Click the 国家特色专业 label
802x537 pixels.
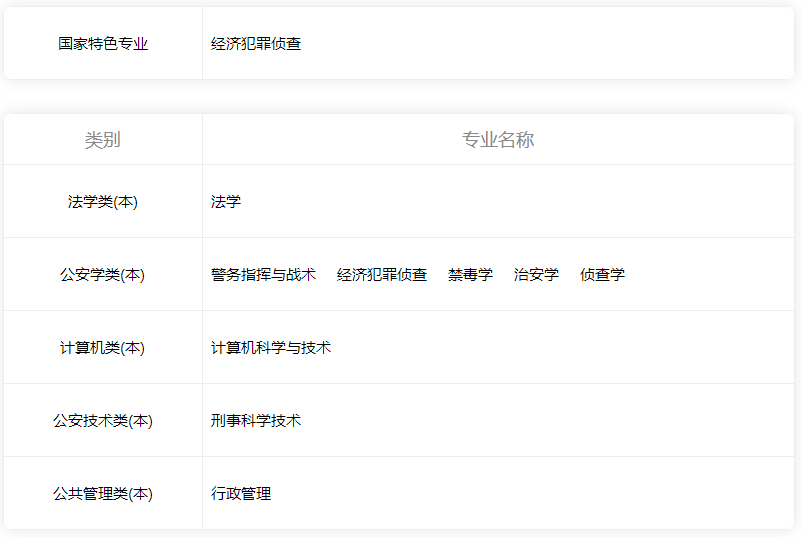pyautogui.click(x=103, y=43)
